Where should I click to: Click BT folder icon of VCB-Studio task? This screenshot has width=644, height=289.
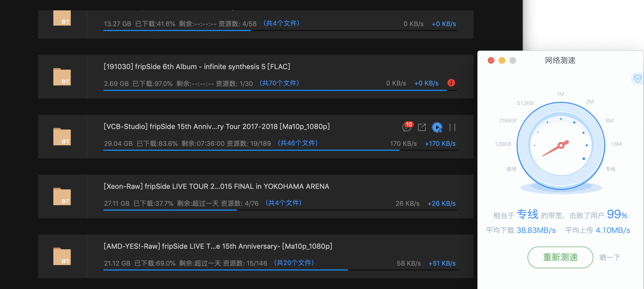(62, 137)
